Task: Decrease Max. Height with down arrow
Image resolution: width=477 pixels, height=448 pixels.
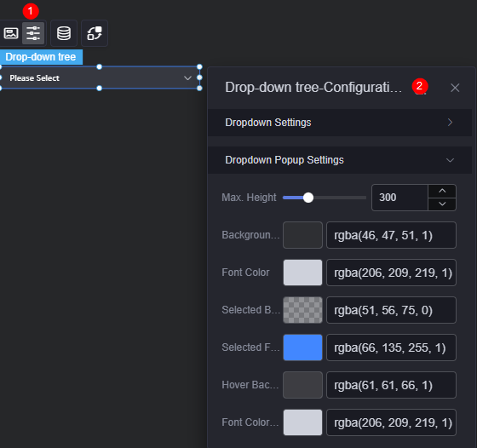Action: click(x=442, y=204)
